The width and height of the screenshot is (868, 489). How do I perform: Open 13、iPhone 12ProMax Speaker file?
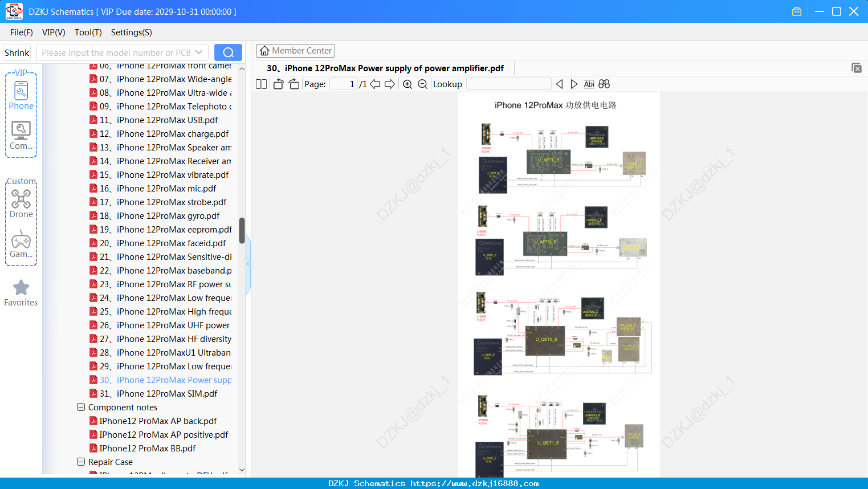pos(166,148)
